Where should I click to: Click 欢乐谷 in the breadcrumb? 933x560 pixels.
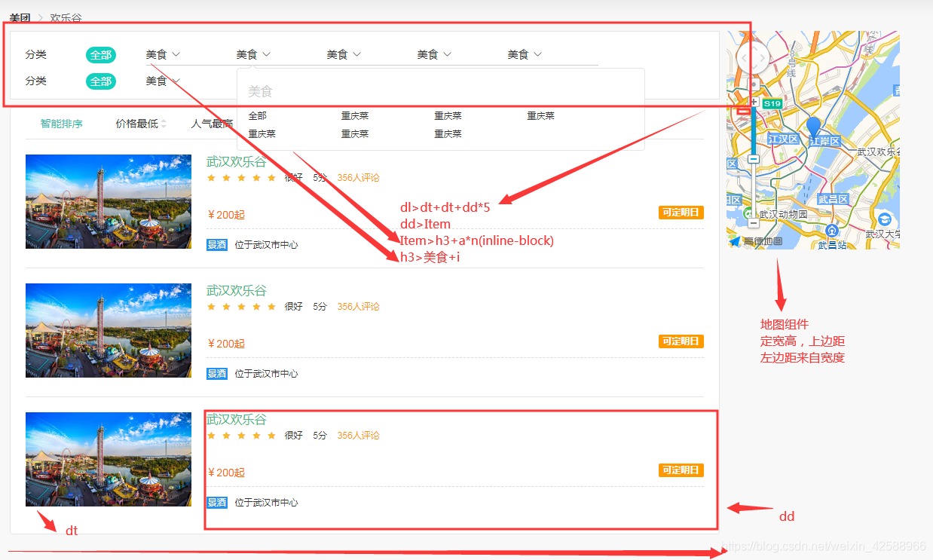click(x=66, y=17)
